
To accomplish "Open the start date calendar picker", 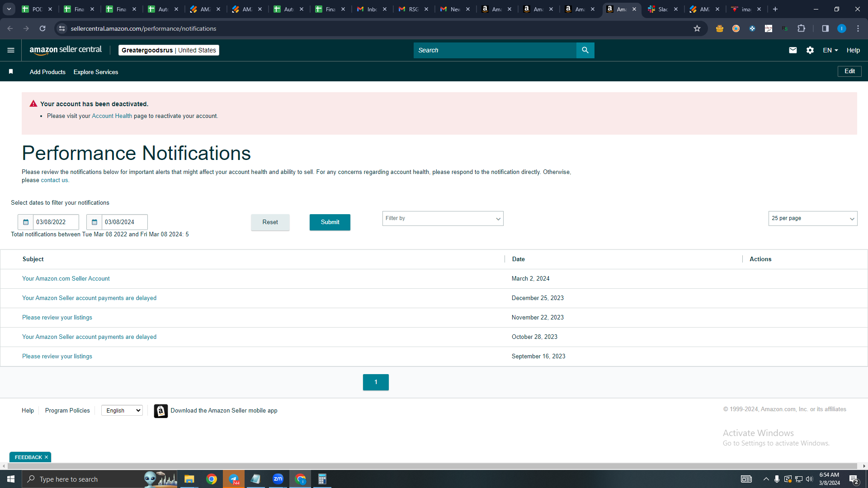I will click(x=26, y=222).
